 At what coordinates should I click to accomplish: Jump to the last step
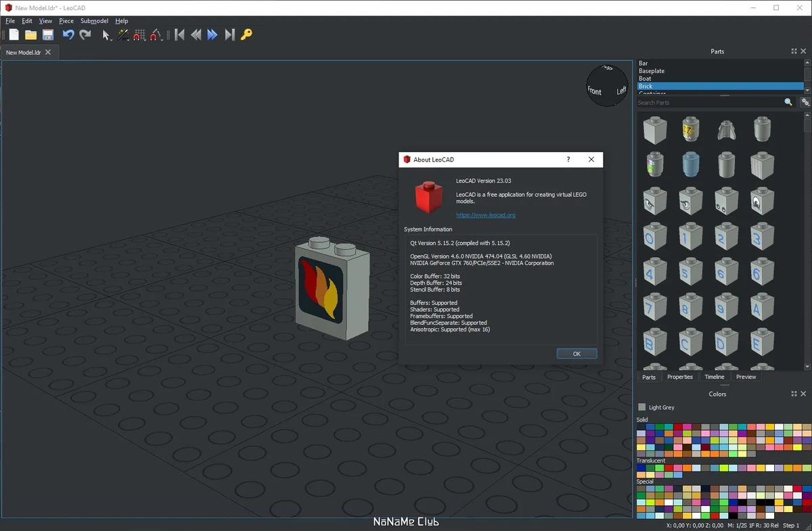tap(229, 34)
